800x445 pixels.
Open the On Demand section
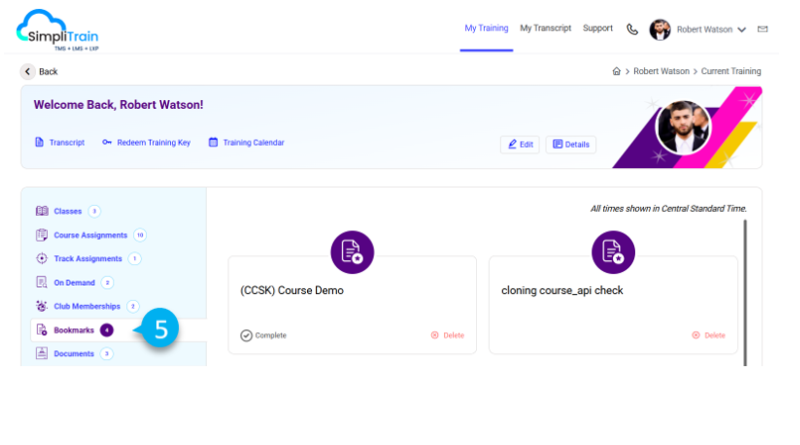click(x=74, y=283)
